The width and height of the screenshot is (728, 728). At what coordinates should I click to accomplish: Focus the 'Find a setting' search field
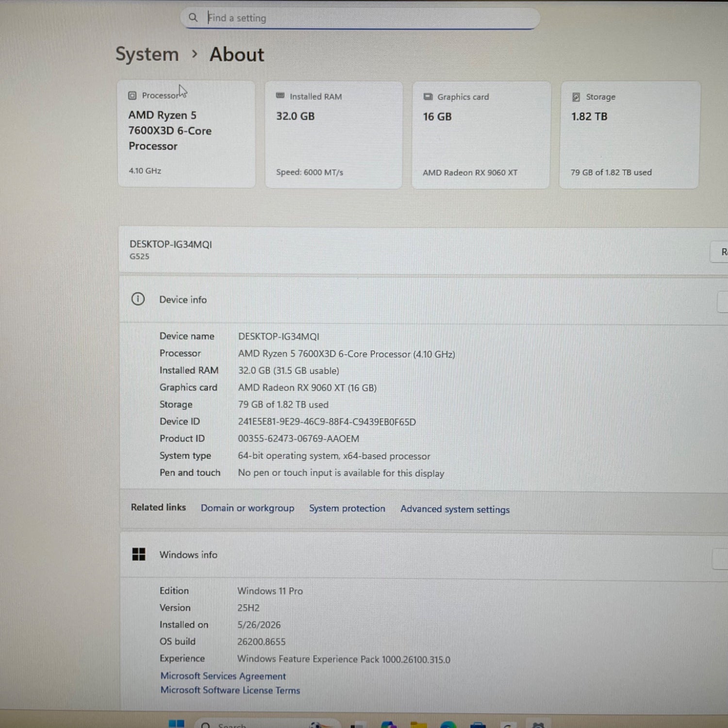[x=360, y=18]
